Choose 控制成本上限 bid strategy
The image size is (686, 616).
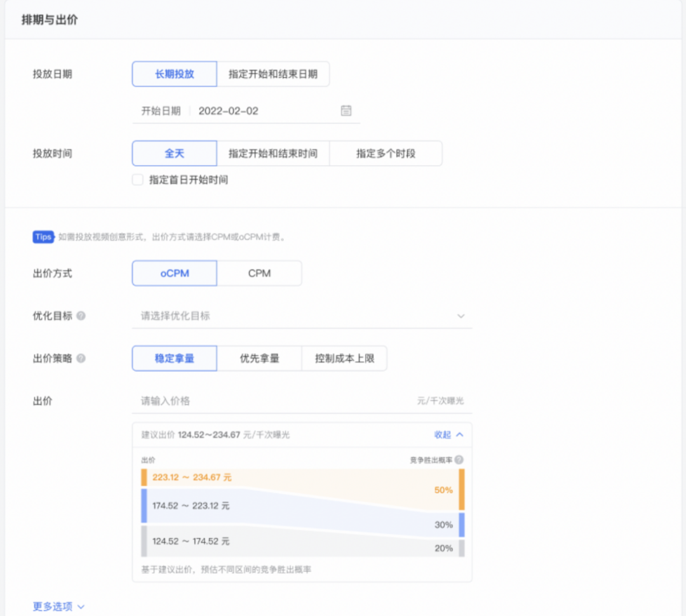tap(344, 358)
